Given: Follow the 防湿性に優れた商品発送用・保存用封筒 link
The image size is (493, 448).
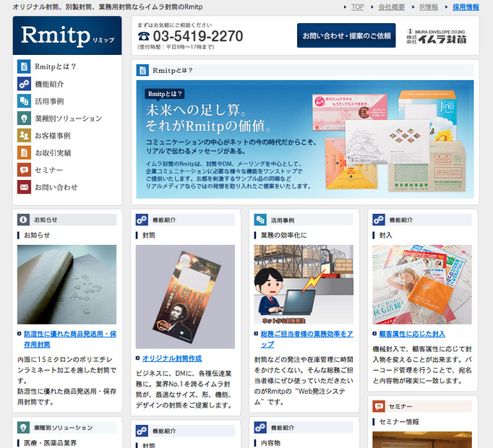Looking at the screenshot, I should 70,339.
